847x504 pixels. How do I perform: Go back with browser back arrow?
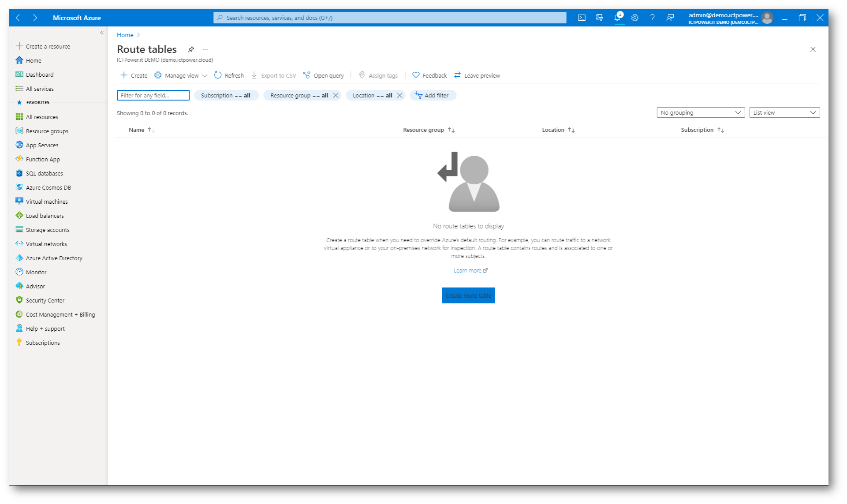[x=18, y=18]
